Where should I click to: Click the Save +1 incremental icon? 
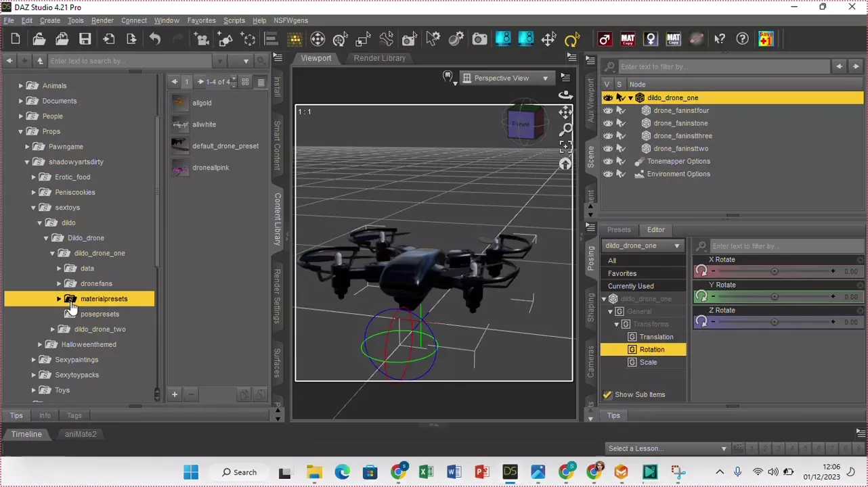(766, 39)
